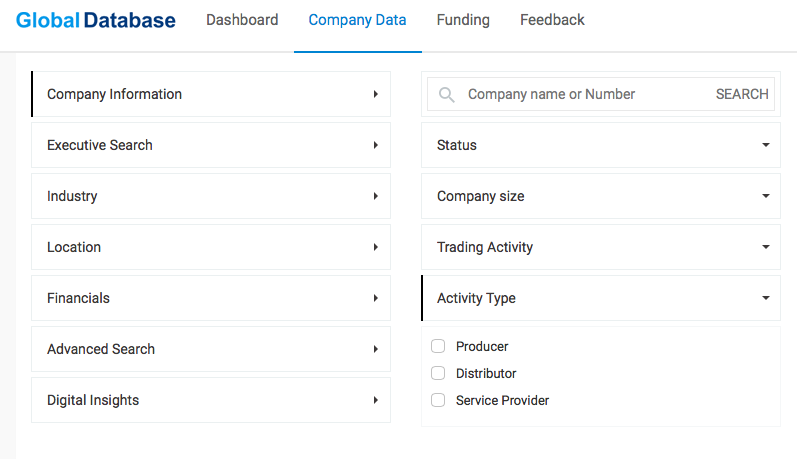797x459 pixels.
Task: Enable the Distributor checkbox
Action: (438, 373)
